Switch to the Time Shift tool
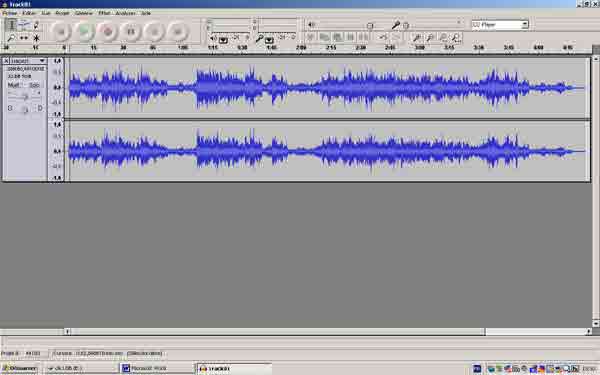 24,38
